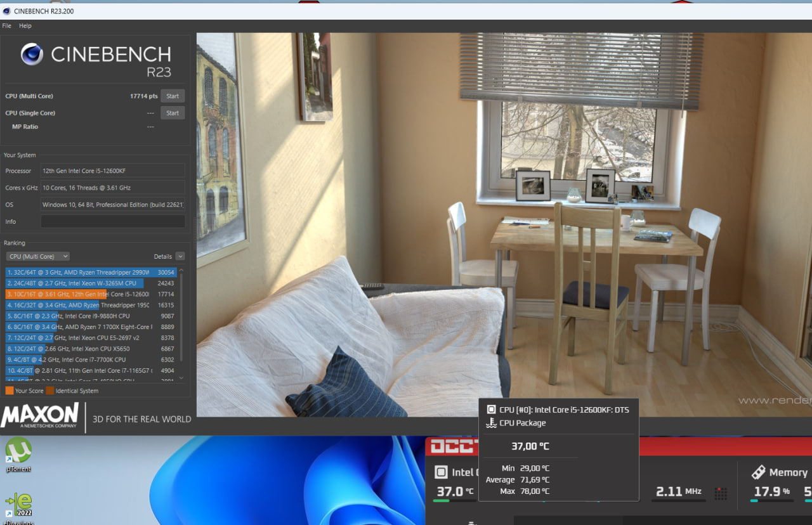
Task: Select the Processor field showing i5-12600KF
Action: point(113,171)
